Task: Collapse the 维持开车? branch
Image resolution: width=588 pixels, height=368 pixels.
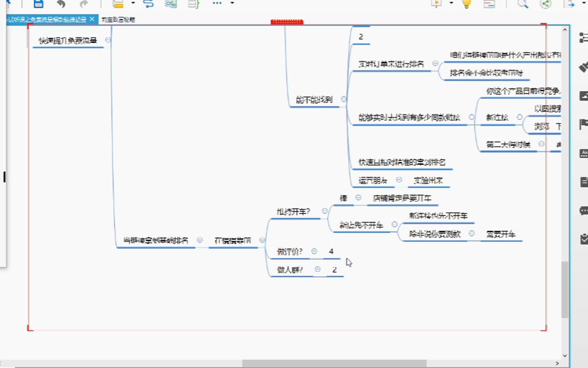Action: [x=325, y=211]
